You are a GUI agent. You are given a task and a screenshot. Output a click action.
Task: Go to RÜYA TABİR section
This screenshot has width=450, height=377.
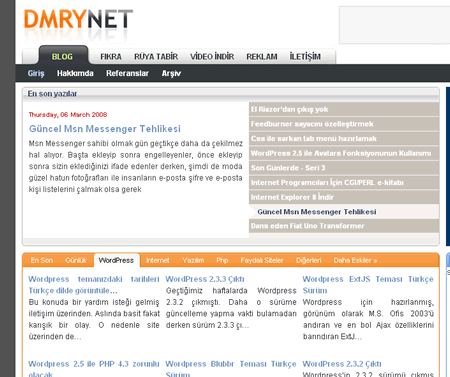coord(156,57)
